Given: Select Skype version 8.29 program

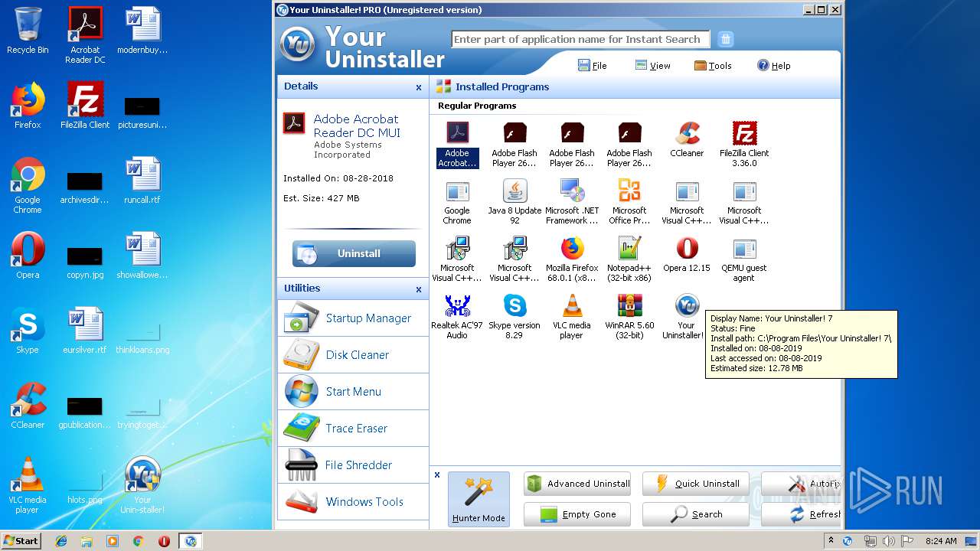Looking at the screenshot, I should point(514,317).
